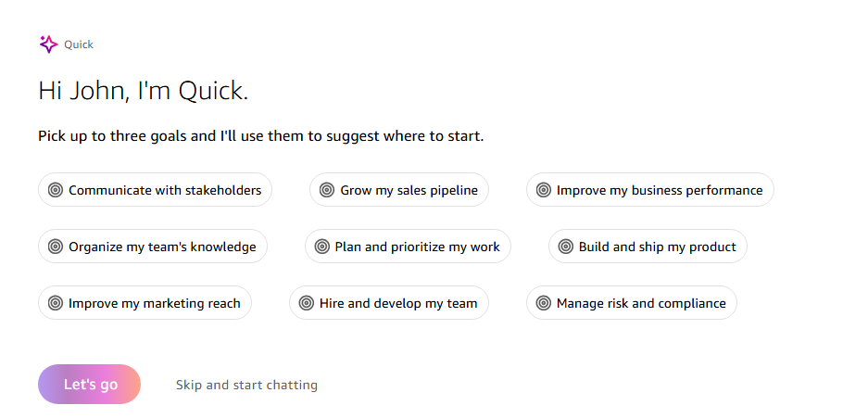Click target icon beside Build and ship my product
868x418 pixels.
click(566, 247)
